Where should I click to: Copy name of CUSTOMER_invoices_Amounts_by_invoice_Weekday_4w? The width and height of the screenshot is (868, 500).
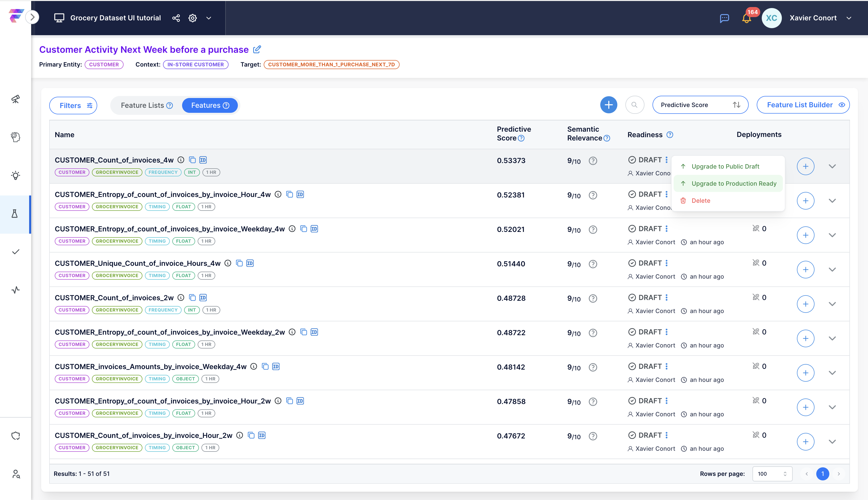265,367
